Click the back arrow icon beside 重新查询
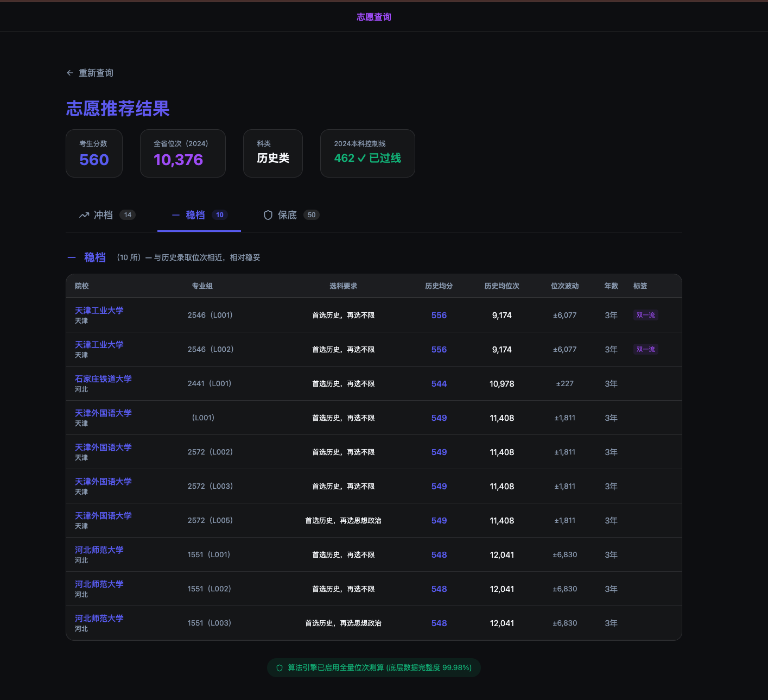The height and width of the screenshot is (700, 768). 70,73
